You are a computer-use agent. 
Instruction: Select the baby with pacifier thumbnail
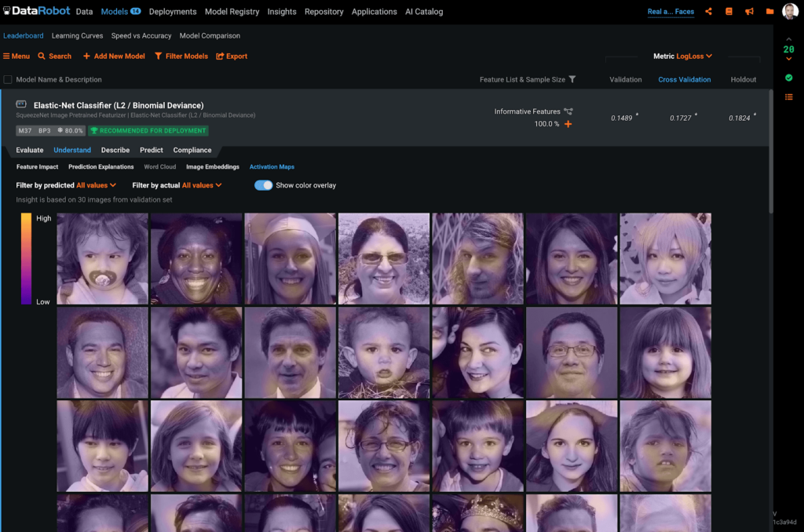click(x=102, y=259)
